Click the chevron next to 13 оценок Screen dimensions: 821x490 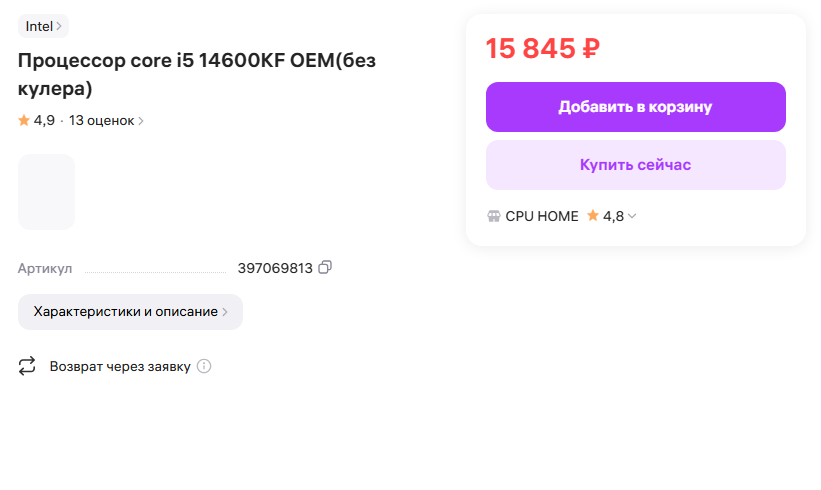tap(141, 121)
